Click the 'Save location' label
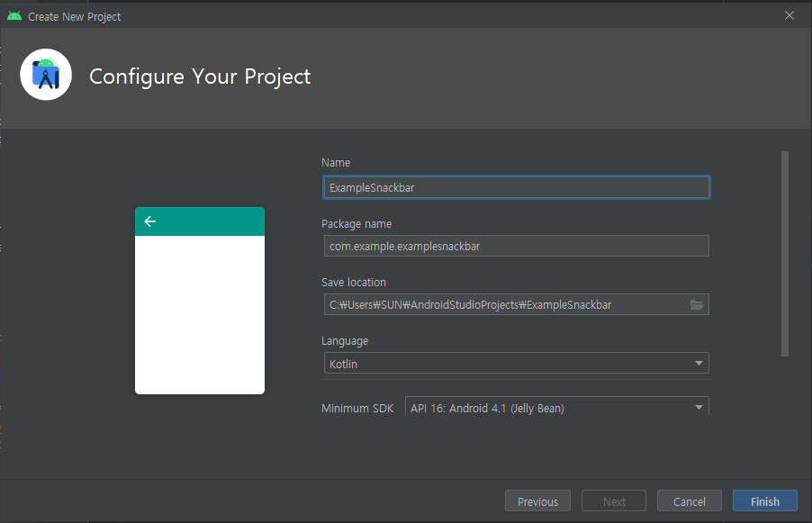This screenshot has width=812, height=523. click(x=354, y=283)
